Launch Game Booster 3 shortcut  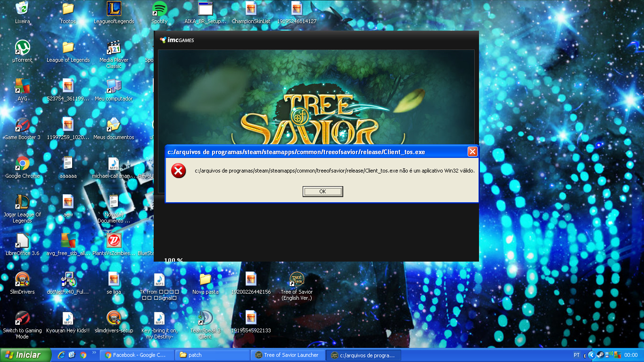click(22, 125)
